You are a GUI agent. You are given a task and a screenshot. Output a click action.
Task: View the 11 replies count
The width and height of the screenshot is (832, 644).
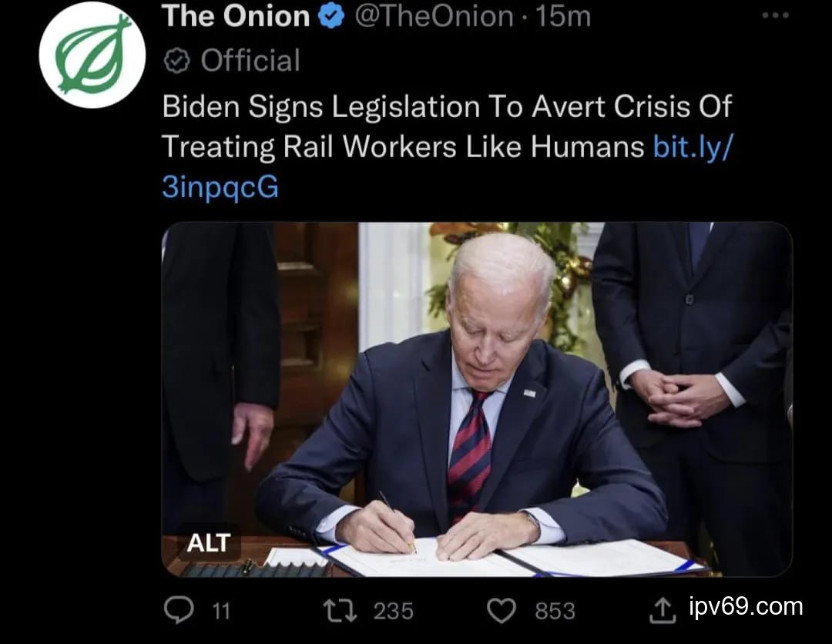coord(221,611)
